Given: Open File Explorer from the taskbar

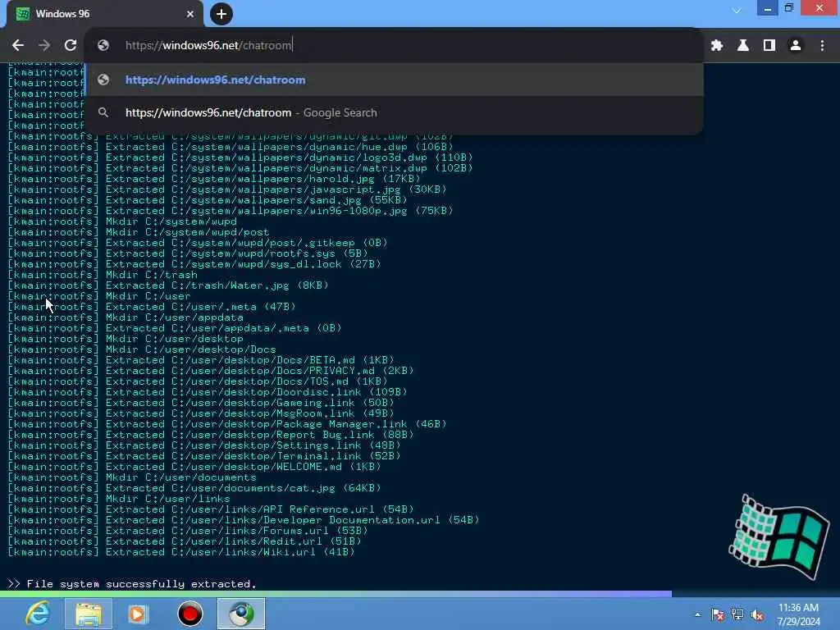Looking at the screenshot, I should pos(89,614).
